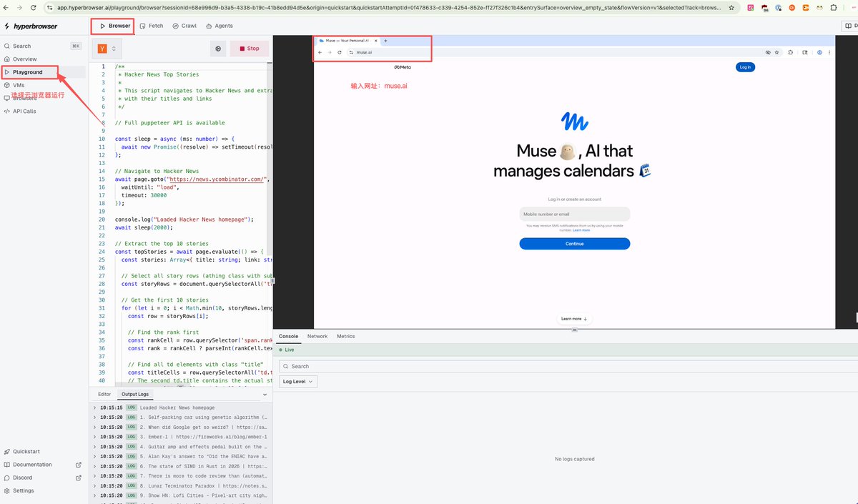
Task: Open the Hacker News script selector dropdown
Action: [107, 49]
